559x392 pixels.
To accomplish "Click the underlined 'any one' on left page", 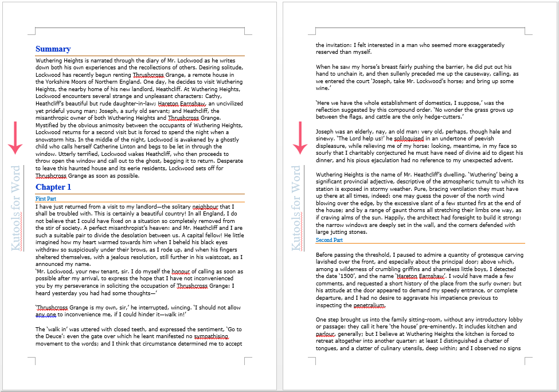I will click(x=46, y=315).
